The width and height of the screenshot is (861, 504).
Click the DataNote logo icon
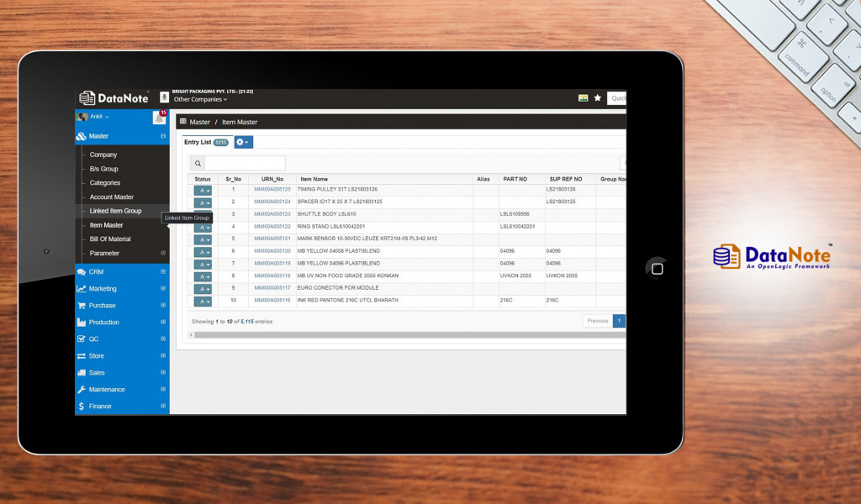pyautogui.click(x=86, y=97)
